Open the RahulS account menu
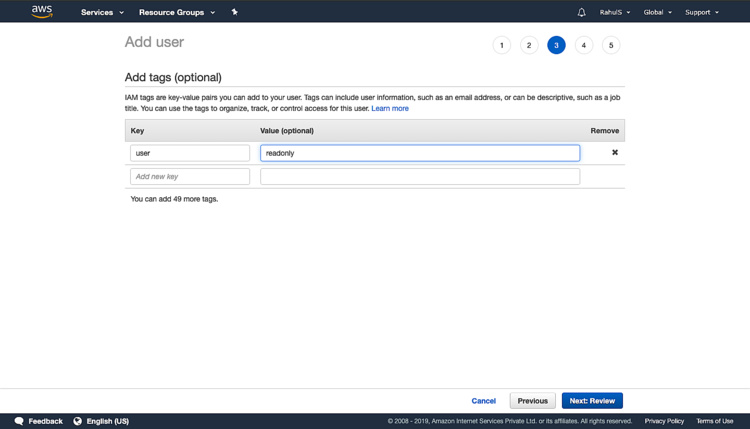Viewport: 750px width, 429px height. (x=615, y=12)
